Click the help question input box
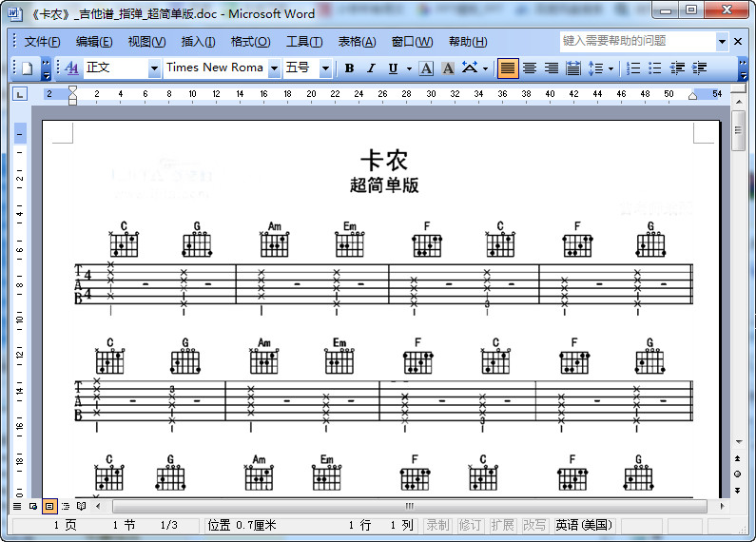This screenshot has height=542, width=756. [638, 41]
